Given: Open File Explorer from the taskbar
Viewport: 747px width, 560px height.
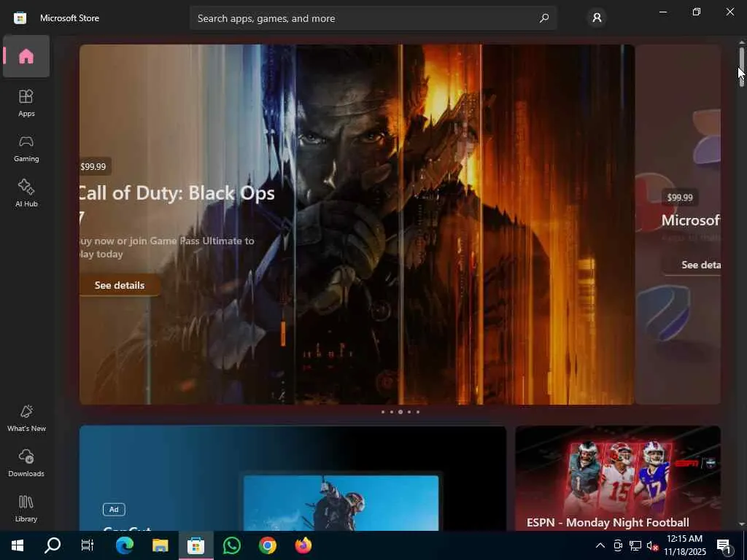Looking at the screenshot, I should point(160,545).
